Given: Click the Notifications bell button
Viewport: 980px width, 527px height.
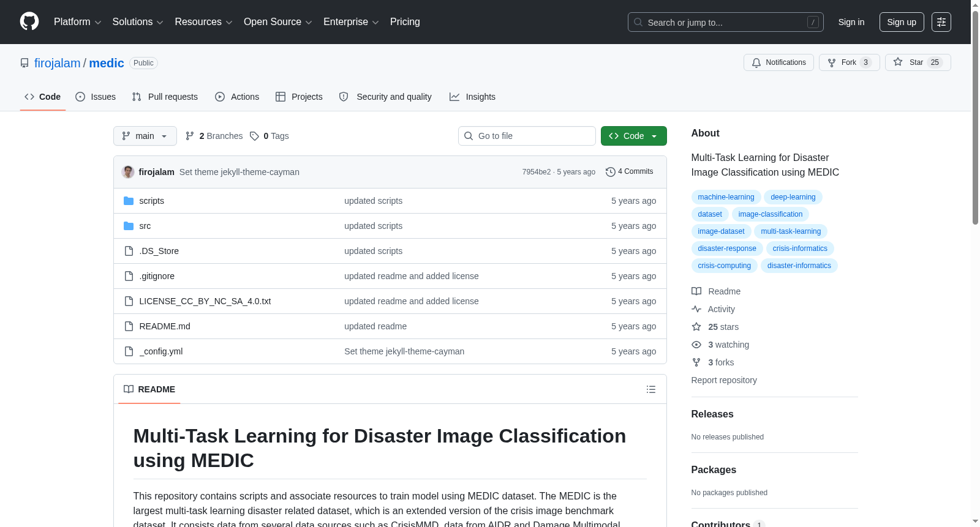Looking at the screenshot, I should click(778, 62).
